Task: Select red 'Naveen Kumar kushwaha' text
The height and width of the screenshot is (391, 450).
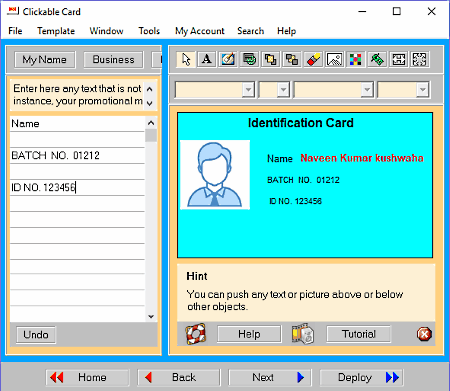Action: (362, 158)
